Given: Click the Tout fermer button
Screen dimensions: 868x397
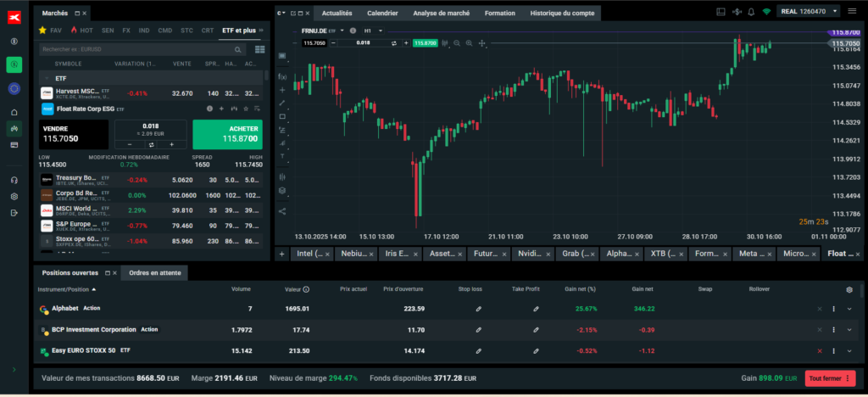Looking at the screenshot, I should [x=831, y=378].
